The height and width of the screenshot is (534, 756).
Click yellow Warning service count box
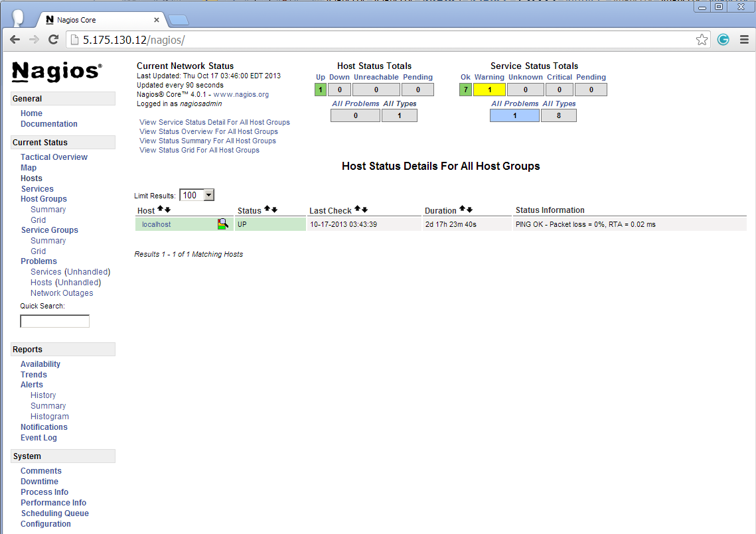(489, 90)
